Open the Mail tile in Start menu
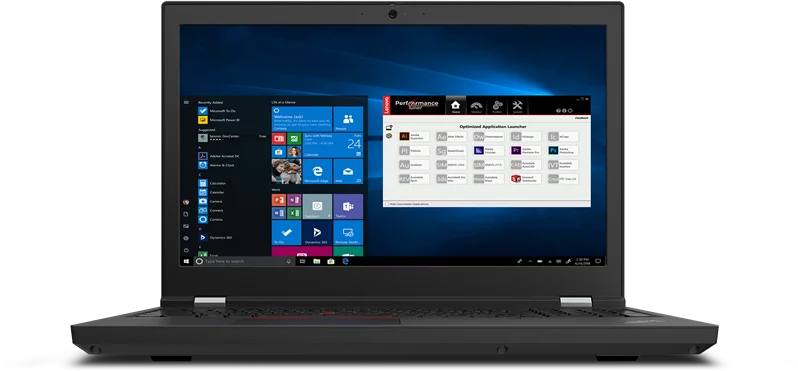The height and width of the screenshot is (371, 798). [x=348, y=171]
